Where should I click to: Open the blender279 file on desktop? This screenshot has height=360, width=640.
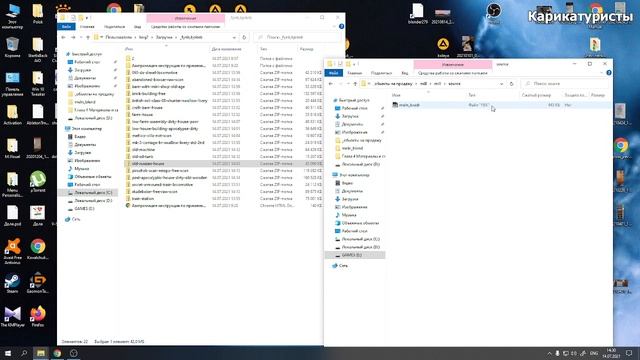pyautogui.click(x=418, y=14)
